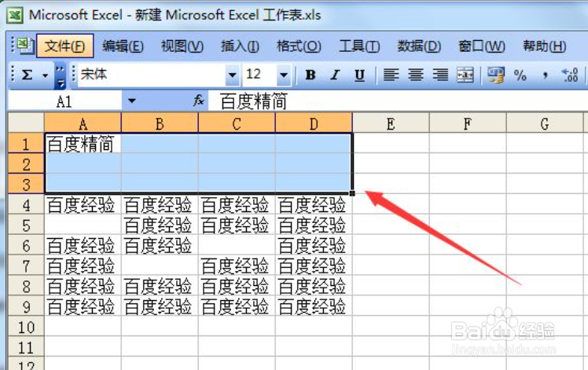The height and width of the screenshot is (370, 588).
Task: Select row 10 header
Action: [x=26, y=328]
